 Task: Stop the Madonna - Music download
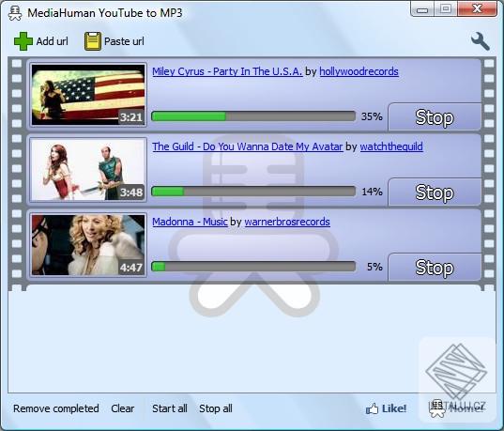(435, 268)
